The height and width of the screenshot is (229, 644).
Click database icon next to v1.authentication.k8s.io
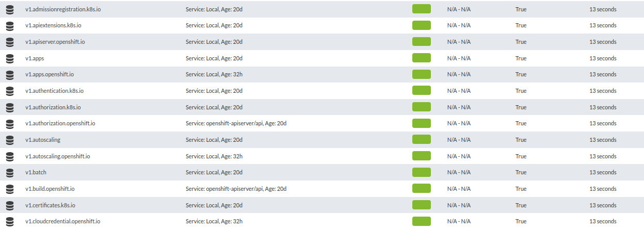point(9,91)
